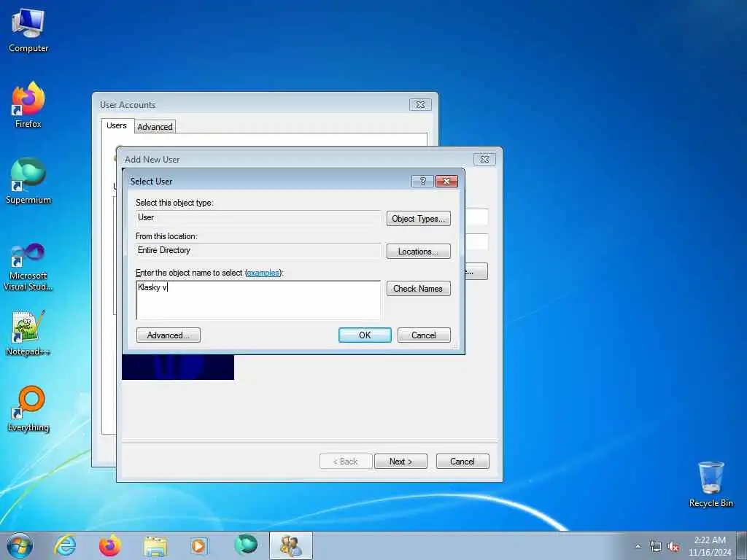Open Windows Media Player from the taskbar
747x560 pixels.
click(200, 545)
